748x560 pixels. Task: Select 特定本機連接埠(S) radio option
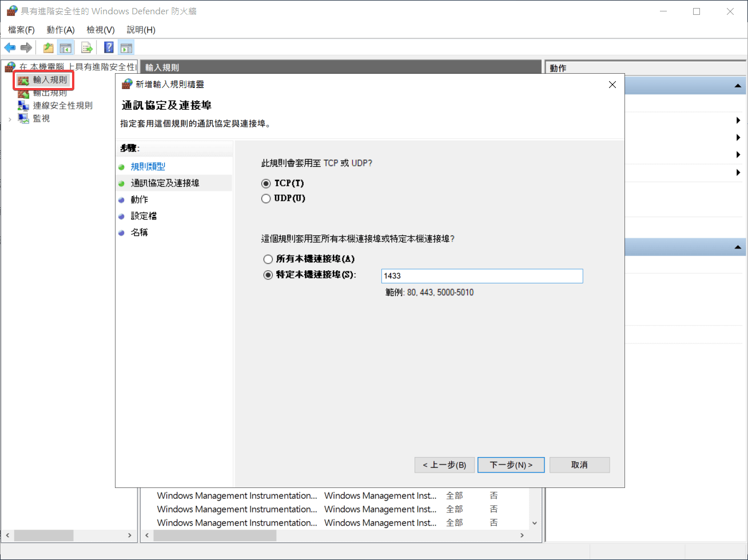tap(268, 275)
